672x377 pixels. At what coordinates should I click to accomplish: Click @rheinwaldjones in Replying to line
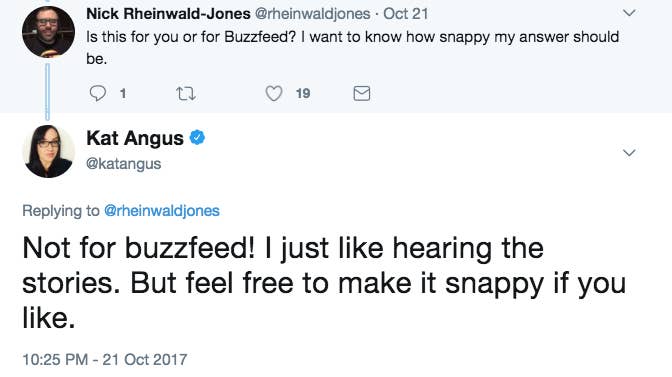click(162, 211)
